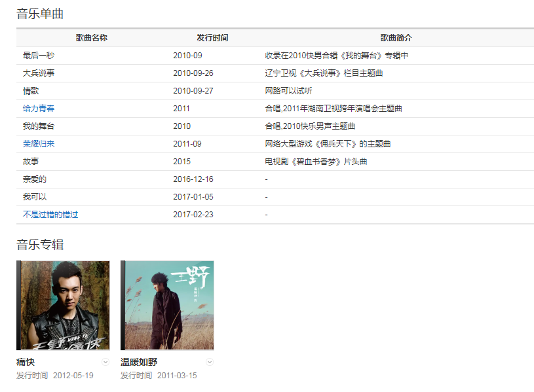Open the 温暖如野 album cover image
The width and height of the screenshot is (534, 392).
tap(168, 305)
